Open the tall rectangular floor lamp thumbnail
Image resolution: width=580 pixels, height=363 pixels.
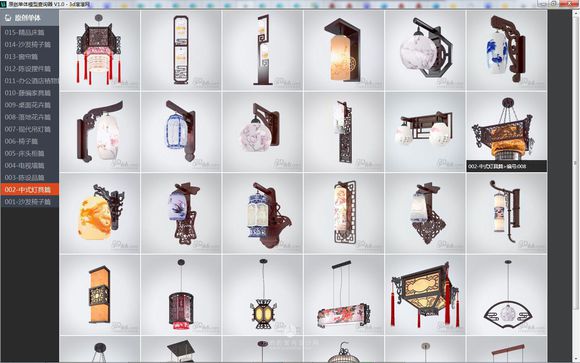[x=181, y=50]
